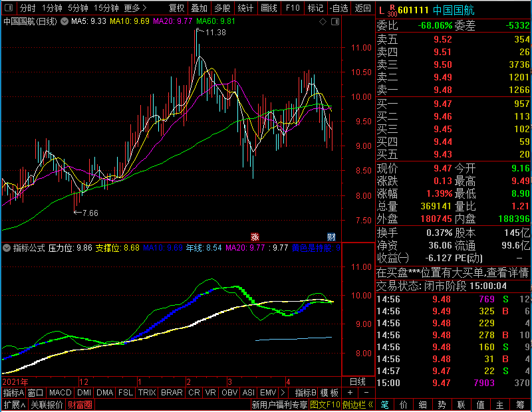This screenshot has height=412, width=532.
Task: Open the sub-chart 指标公式 dropdown arrow
Action: (7, 248)
